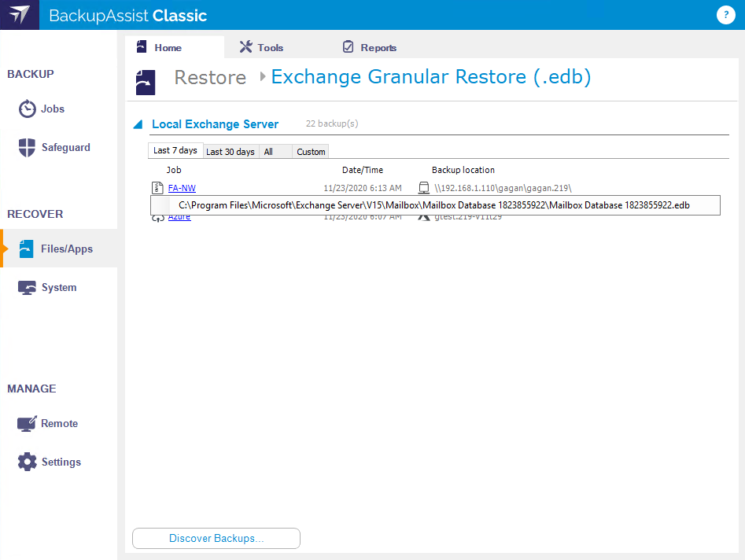The width and height of the screenshot is (745, 560).
Task: Click the cloud icon beside Azure job
Action: 158,219
